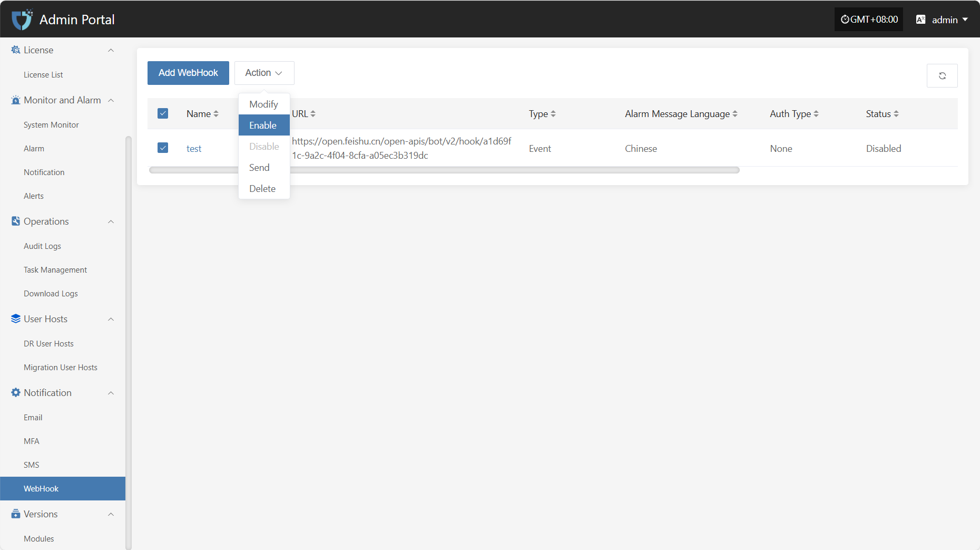Image resolution: width=980 pixels, height=550 pixels.
Task: Click the sidebar vertical scrollbar
Action: (128, 343)
